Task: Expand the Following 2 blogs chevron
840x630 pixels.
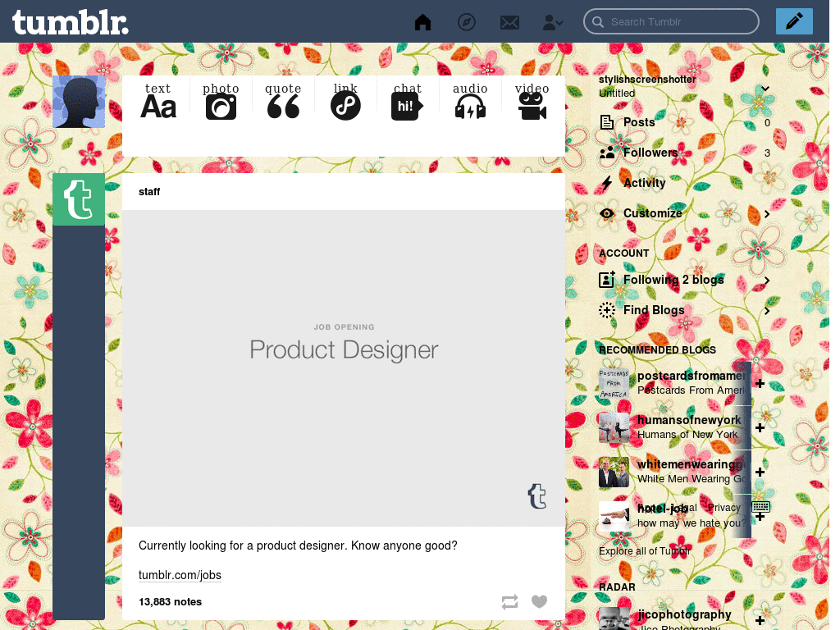Action: (x=767, y=281)
